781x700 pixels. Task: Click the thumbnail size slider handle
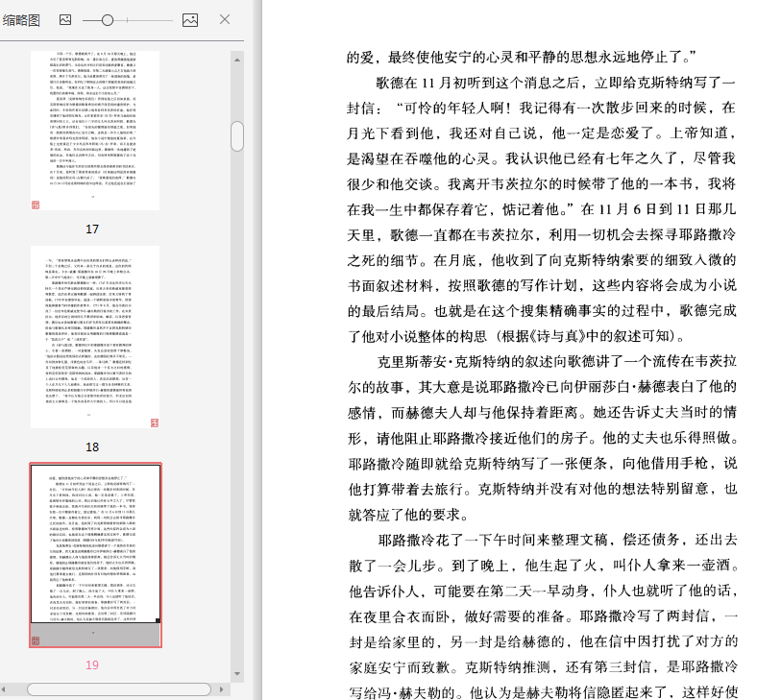[x=108, y=20]
